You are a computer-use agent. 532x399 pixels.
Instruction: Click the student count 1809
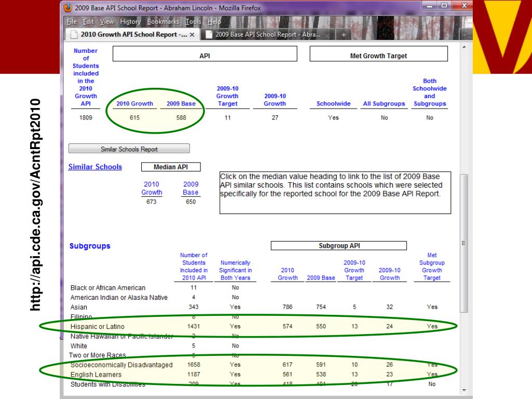point(86,118)
